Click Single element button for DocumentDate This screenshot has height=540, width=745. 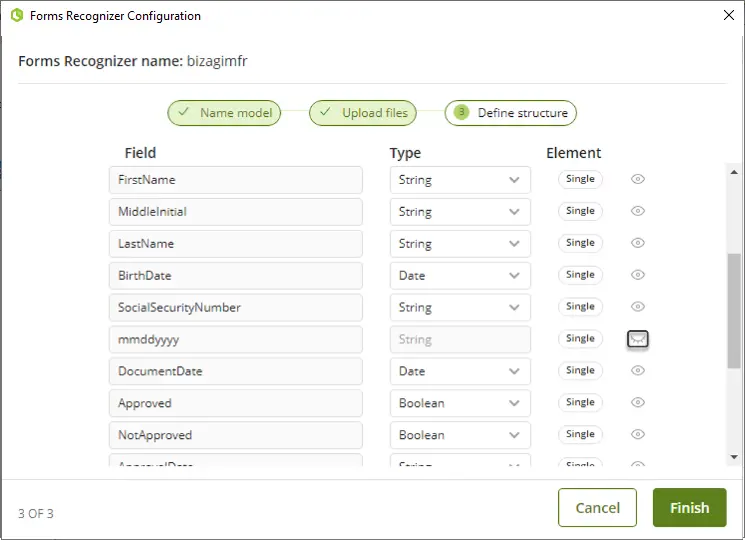coord(580,370)
